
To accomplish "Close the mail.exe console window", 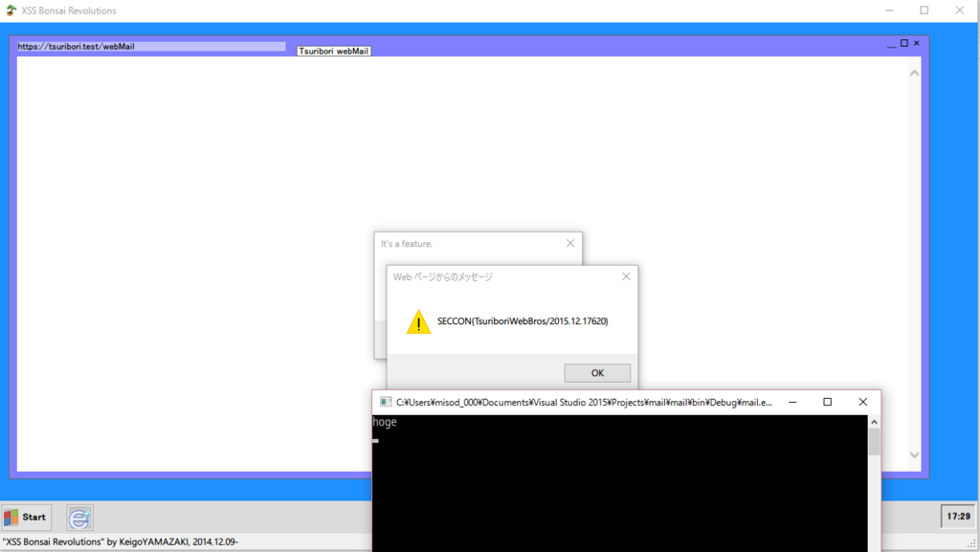I will pos(863,402).
